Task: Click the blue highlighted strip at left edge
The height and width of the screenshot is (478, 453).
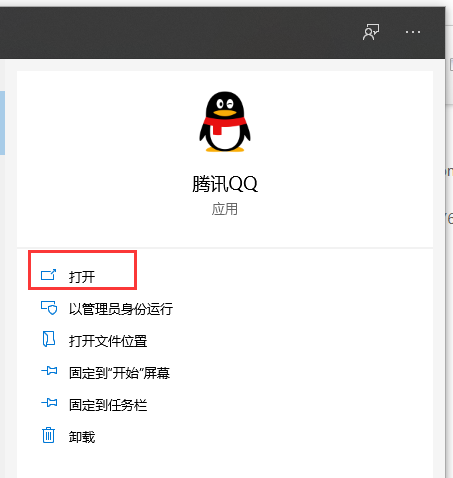Action: [2, 123]
